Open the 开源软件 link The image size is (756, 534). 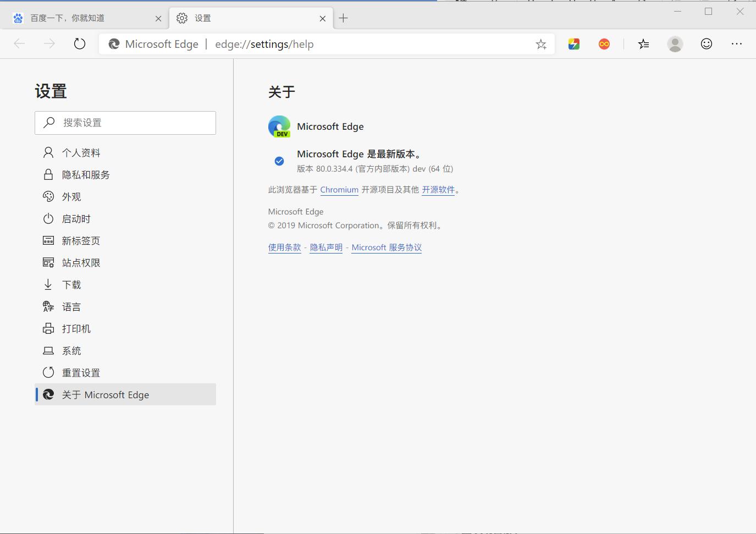pos(438,190)
